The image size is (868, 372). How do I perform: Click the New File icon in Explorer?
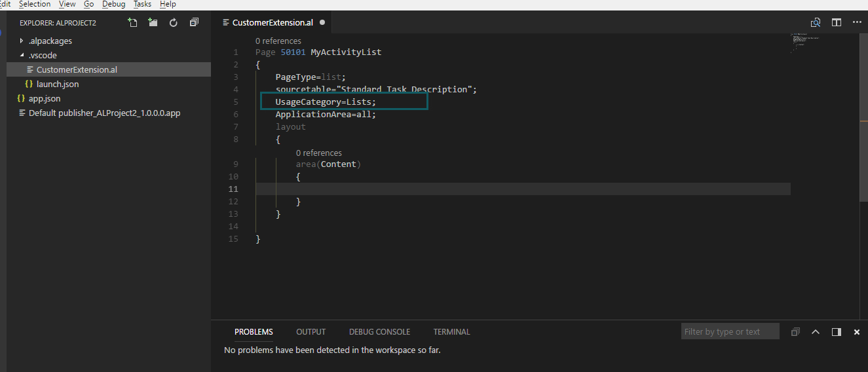133,23
